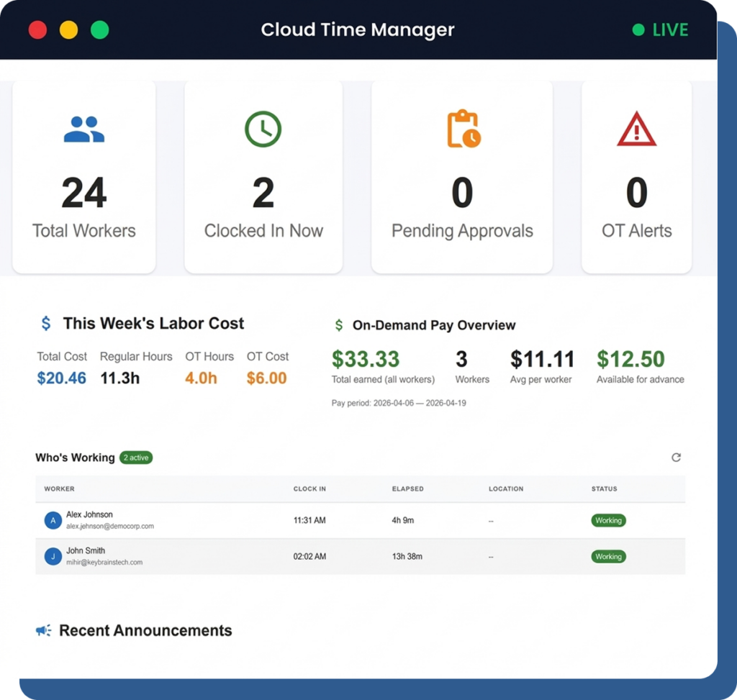The height and width of the screenshot is (700, 737).
Task: Click the Pending Approvals clipboard icon
Action: (463, 129)
